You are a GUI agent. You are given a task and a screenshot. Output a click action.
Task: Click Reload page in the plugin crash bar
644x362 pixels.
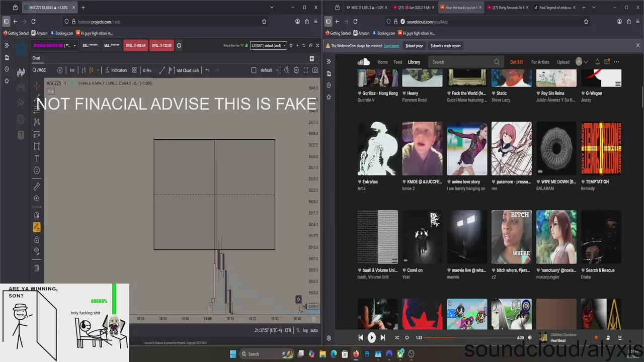[x=414, y=46]
